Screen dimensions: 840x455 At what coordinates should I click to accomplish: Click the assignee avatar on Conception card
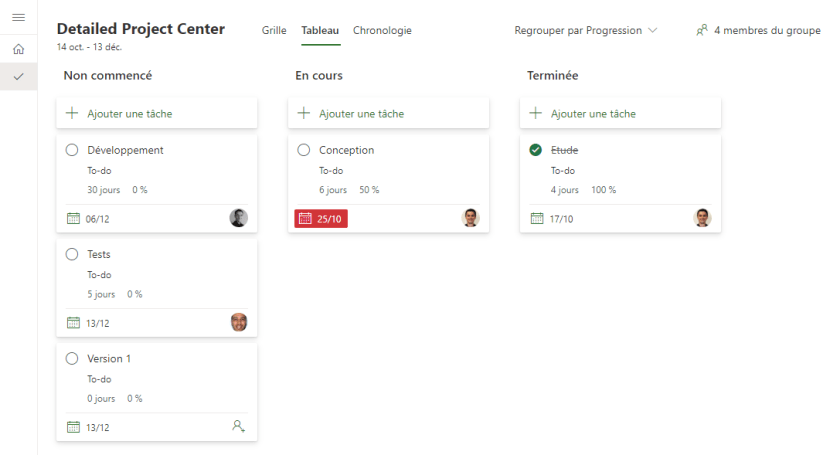tap(470, 218)
